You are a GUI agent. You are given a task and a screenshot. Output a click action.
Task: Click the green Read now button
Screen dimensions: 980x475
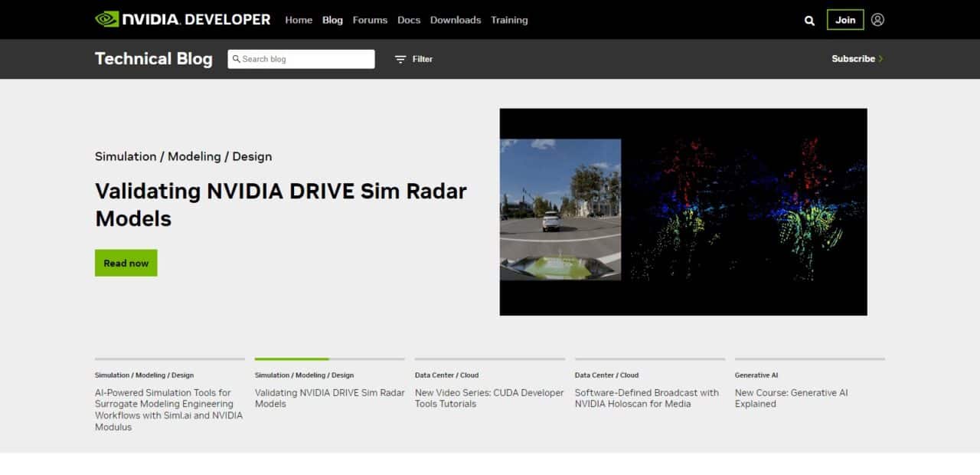[x=126, y=263]
